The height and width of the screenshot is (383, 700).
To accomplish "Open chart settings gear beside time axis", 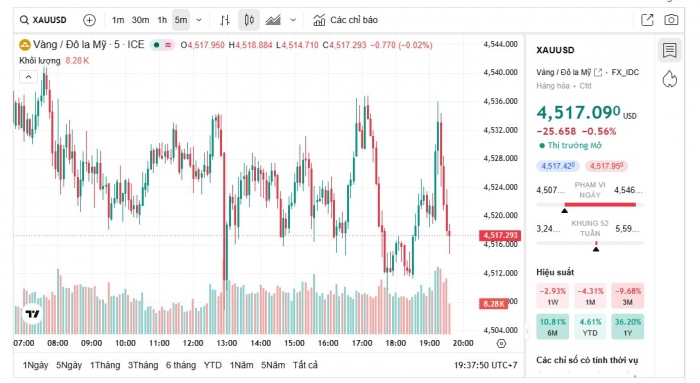I will click(501, 343).
